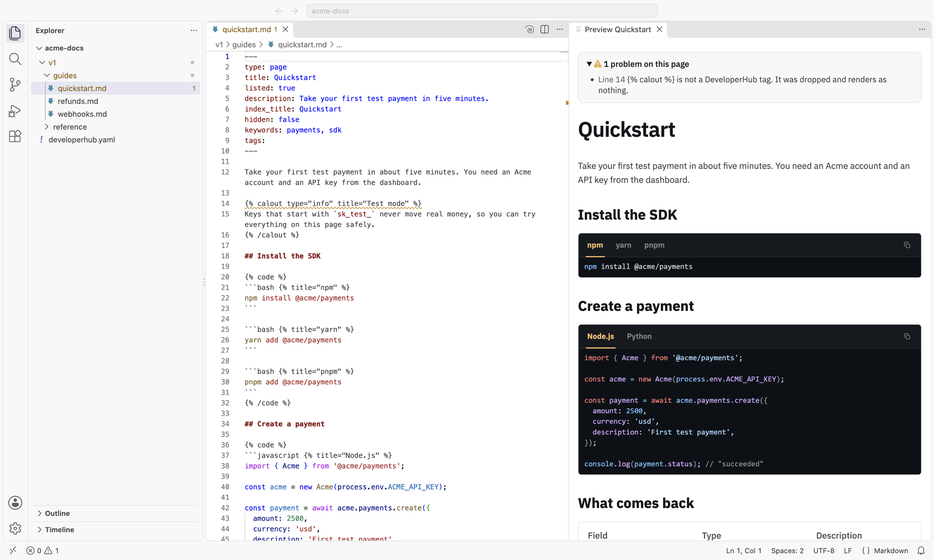The image size is (934, 560).
Task: Copy the Node.js code block
Action: click(x=907, y=336)
